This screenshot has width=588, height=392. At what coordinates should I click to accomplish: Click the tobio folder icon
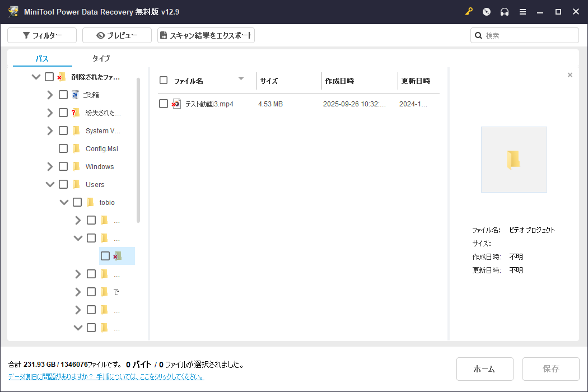point(90,202)
